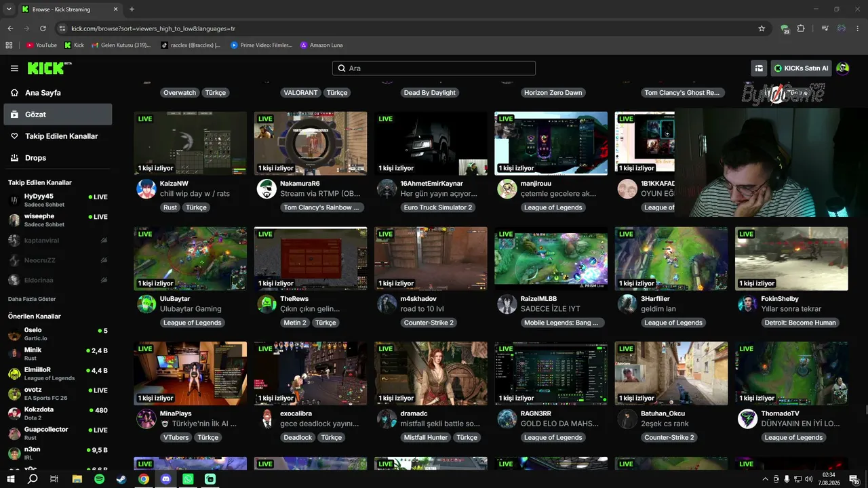
Task: Open FokinShelby's channel avatar
Action: pos(747,304)
